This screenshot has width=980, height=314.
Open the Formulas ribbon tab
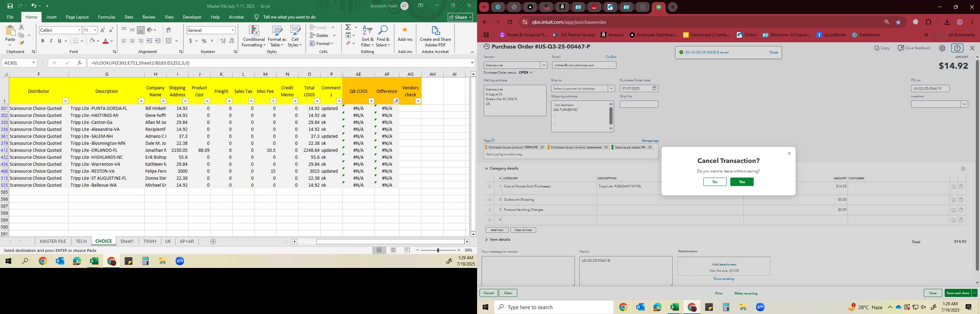tap(107, 17)
